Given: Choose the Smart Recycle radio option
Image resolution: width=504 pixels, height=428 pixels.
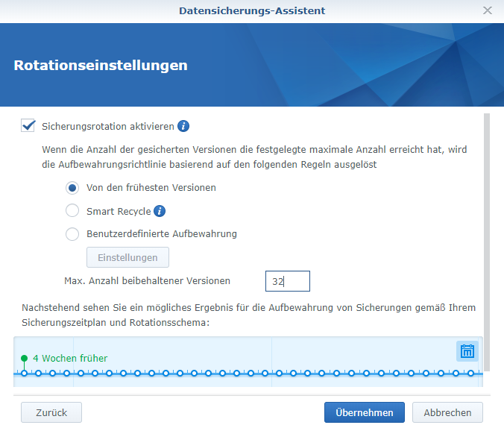Looking at the screenshot, I should [72, 211].
